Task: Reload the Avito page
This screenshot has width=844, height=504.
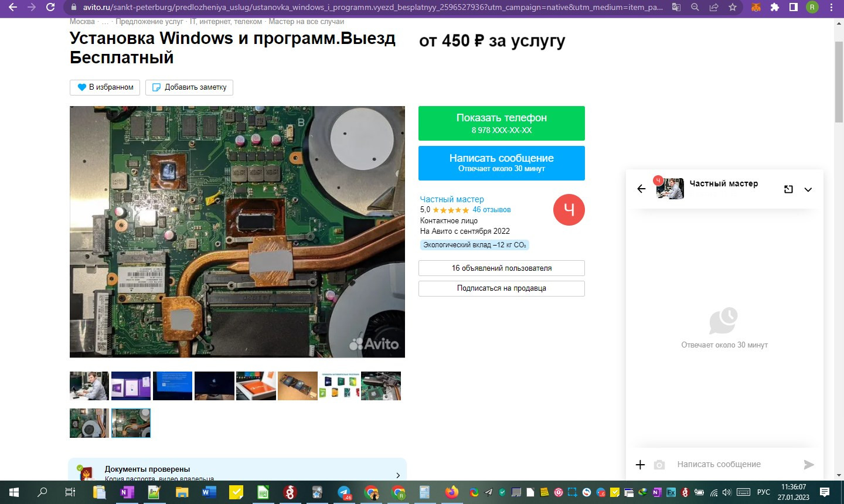Action: pyautogui.click(x=50, y=7)
